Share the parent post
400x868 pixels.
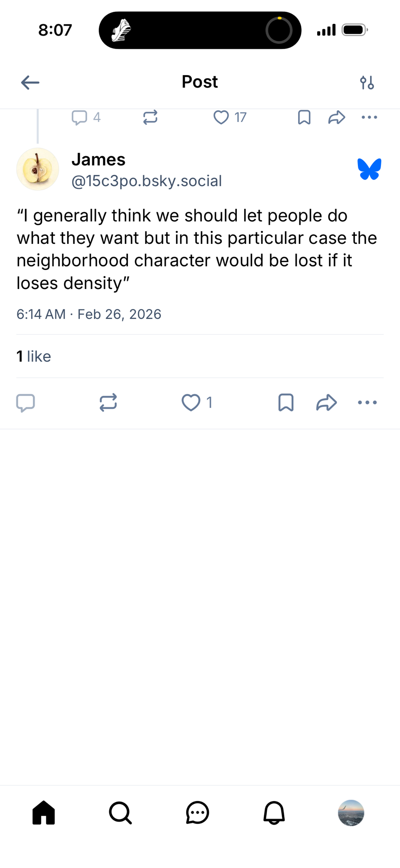337,117
